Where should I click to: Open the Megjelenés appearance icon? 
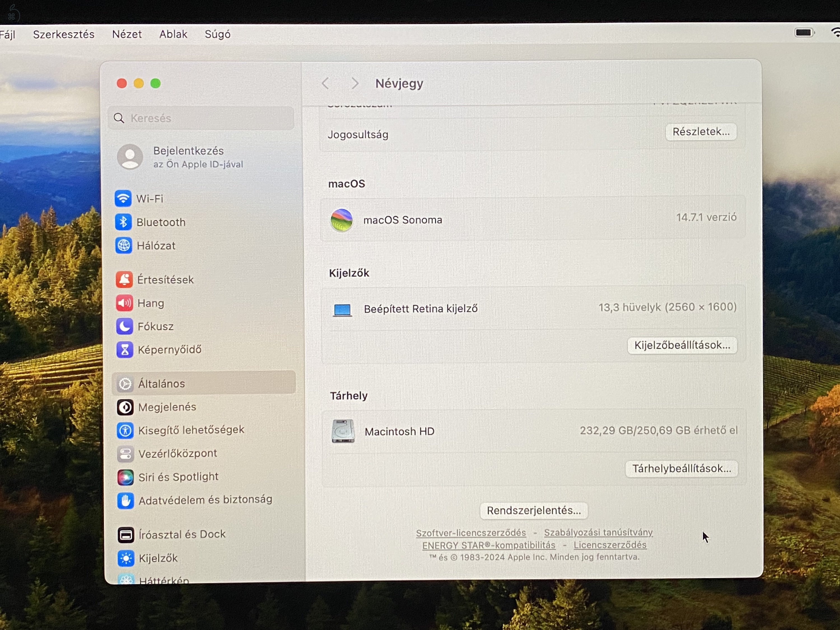pyautogui.click(x=125, y=407)
